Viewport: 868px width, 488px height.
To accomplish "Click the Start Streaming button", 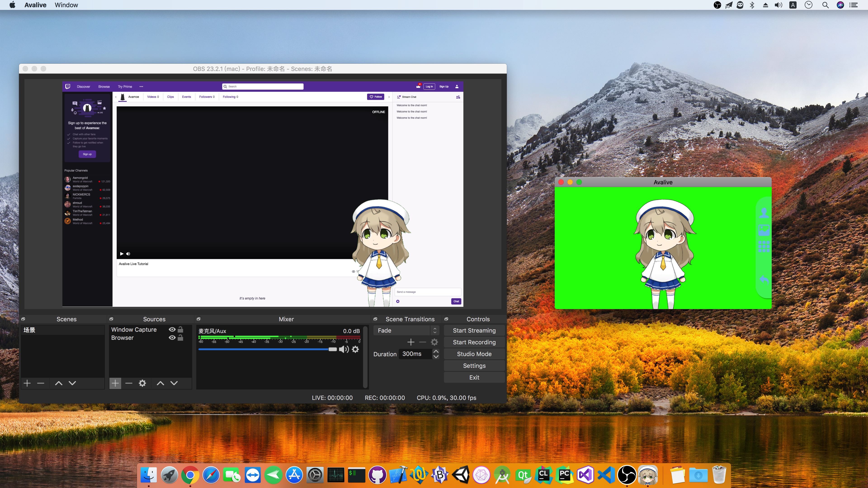I will point(474,330).
